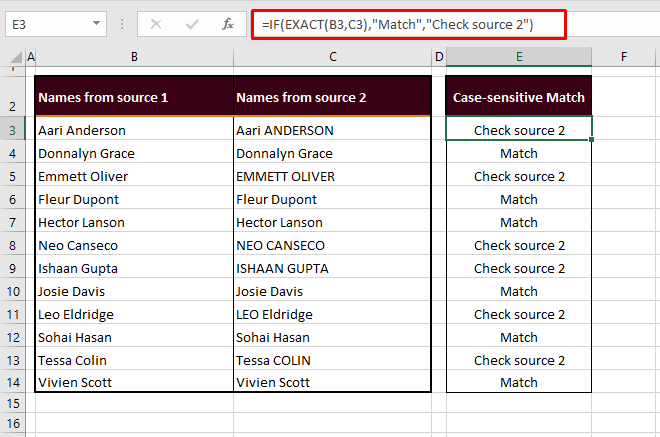Open the Name Box dropdown arrow

point(95,24)
